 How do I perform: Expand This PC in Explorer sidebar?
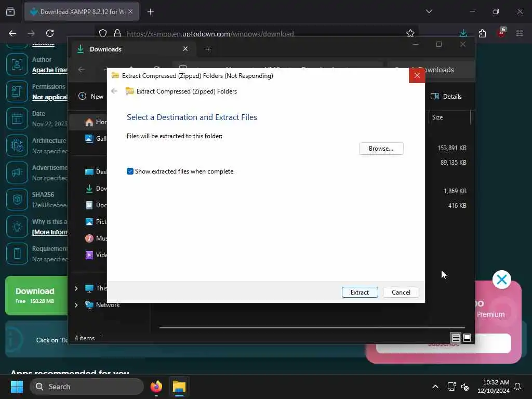point(76,288)
